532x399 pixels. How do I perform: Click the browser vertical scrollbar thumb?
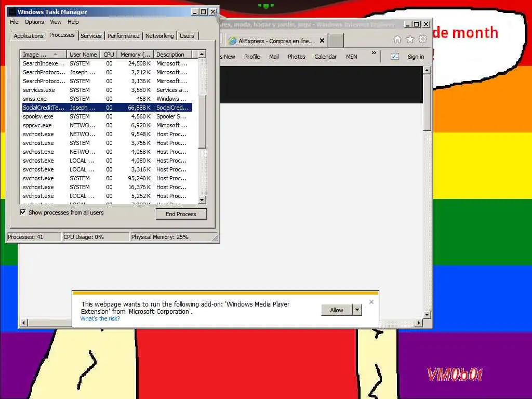click(427, 102)
